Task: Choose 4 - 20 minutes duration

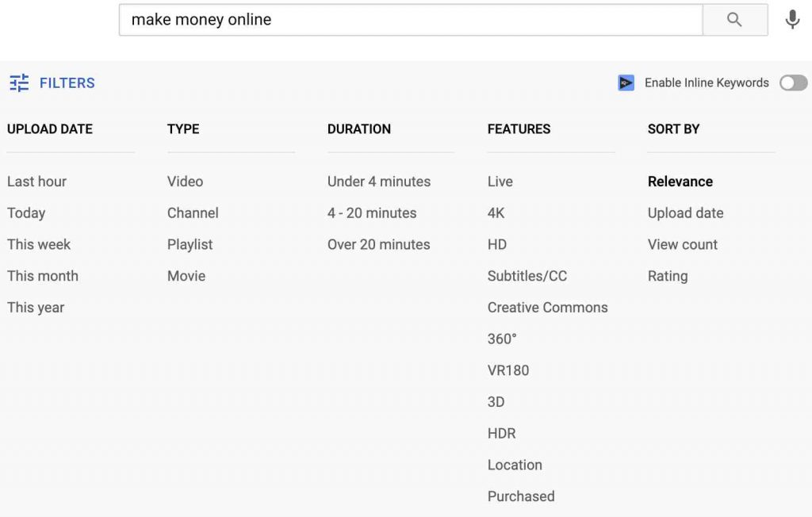Action: click(x=372, y=213)
